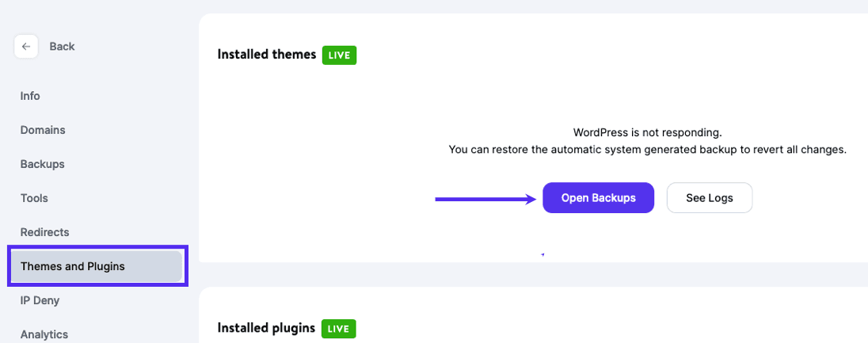The image size is (868, 343).
Task: Select Backups in the sidebar
Action: 43,164
